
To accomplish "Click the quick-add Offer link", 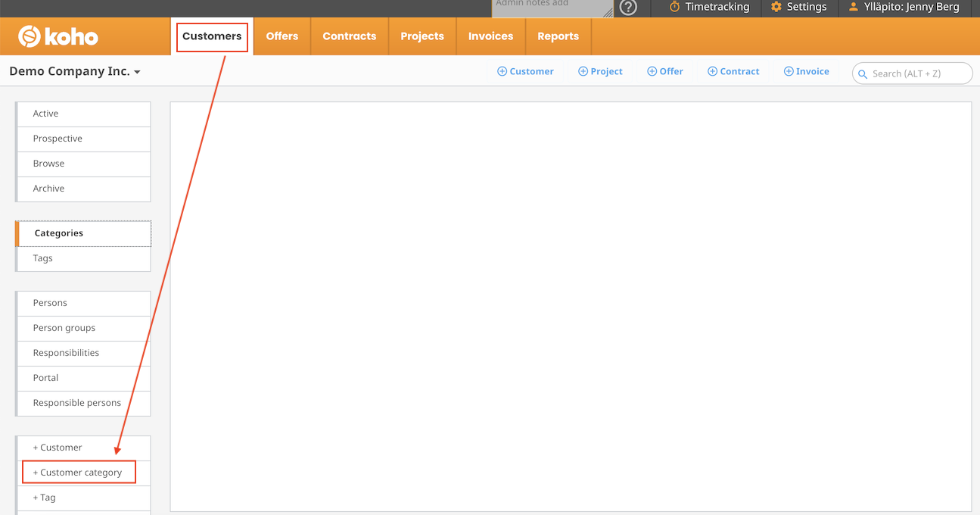I will coord(665,71).
